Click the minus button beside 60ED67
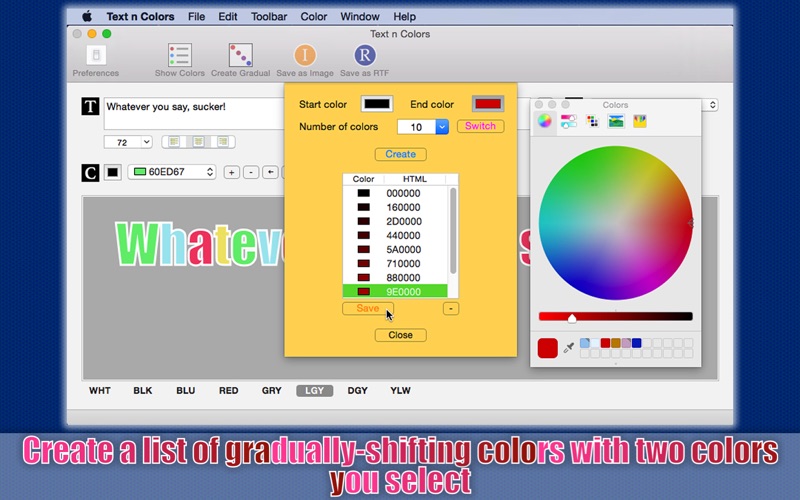Viewport: 800px width, 500px height. [x=251, y=172]
